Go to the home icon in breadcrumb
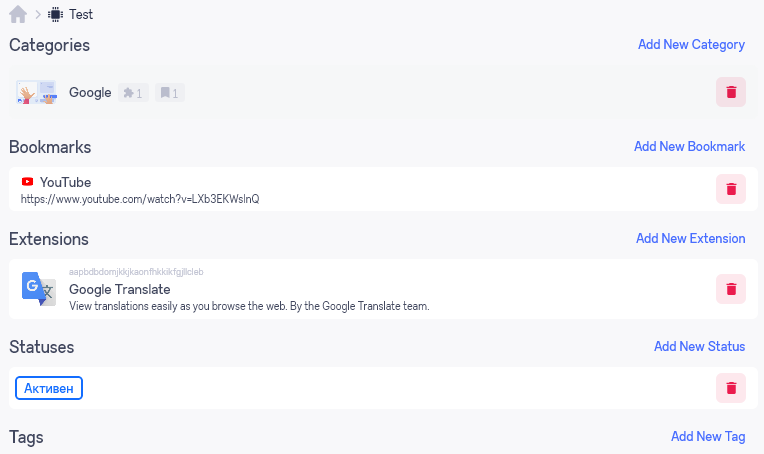 (18, 14)
